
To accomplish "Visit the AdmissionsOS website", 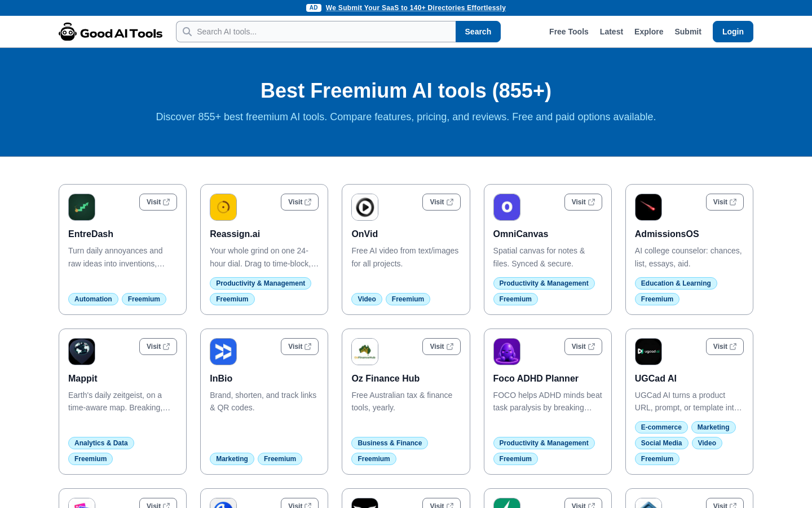I will tap(725, 202).
